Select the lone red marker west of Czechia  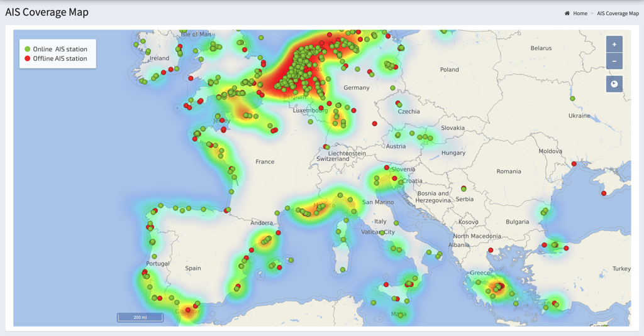pyautogui.click(x=375, y=124)
